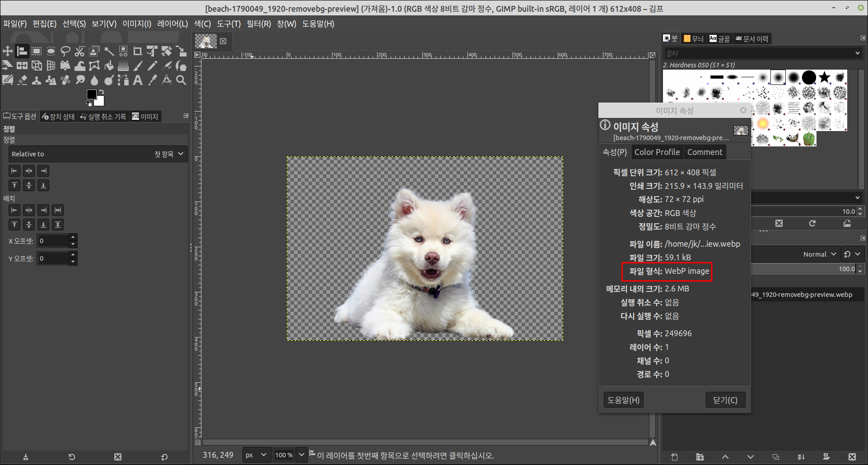Viewport: 868px width, 465px height.
Task: Click the brush spacing 10.0 slider
Action: 804,211
